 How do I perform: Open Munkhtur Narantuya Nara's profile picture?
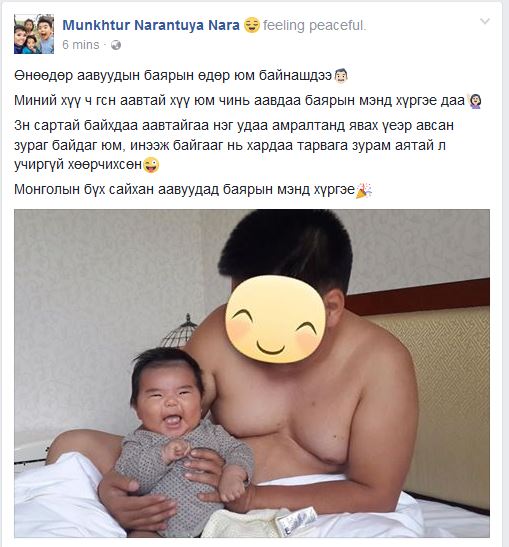coord(34,34)
